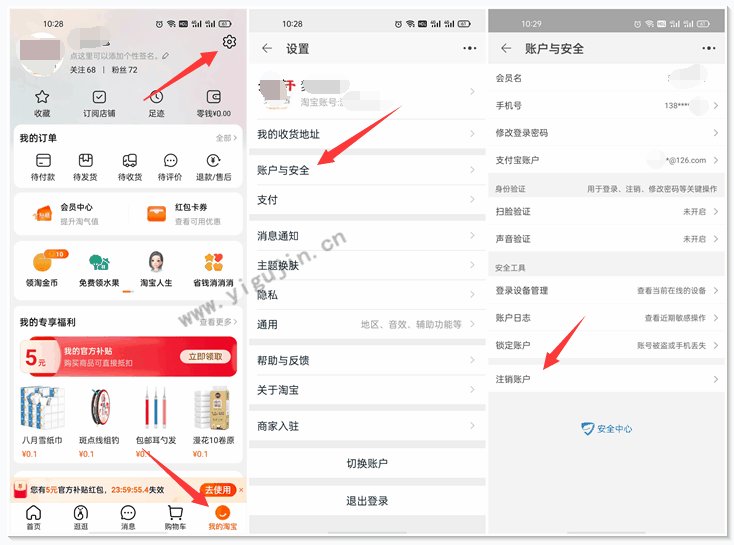Tap 查看更多 benefits link
The width and height of the screenshot is (734, 545).
pyautogui.click(x=218, y=322)
